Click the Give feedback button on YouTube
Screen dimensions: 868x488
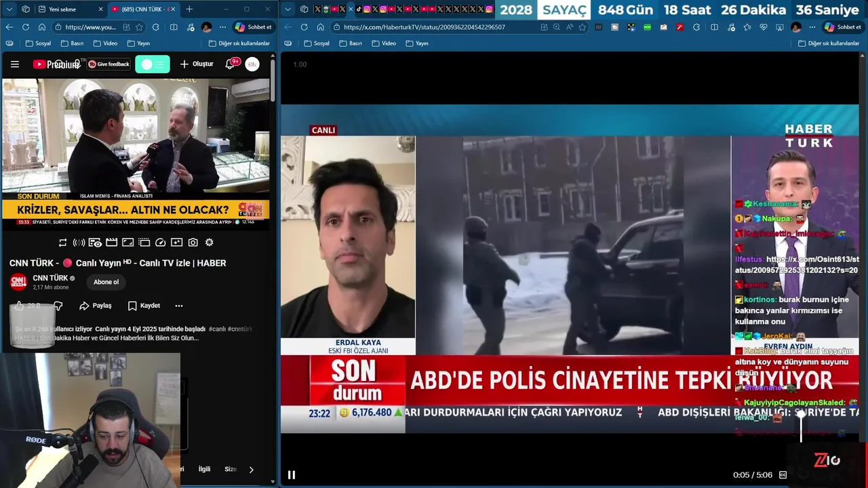click(108, 64)
